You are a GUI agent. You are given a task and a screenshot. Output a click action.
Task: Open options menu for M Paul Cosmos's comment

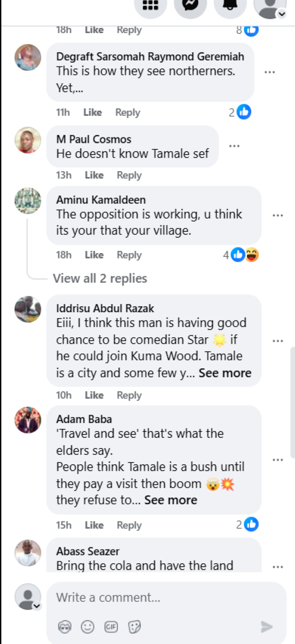tap(234, 146)
